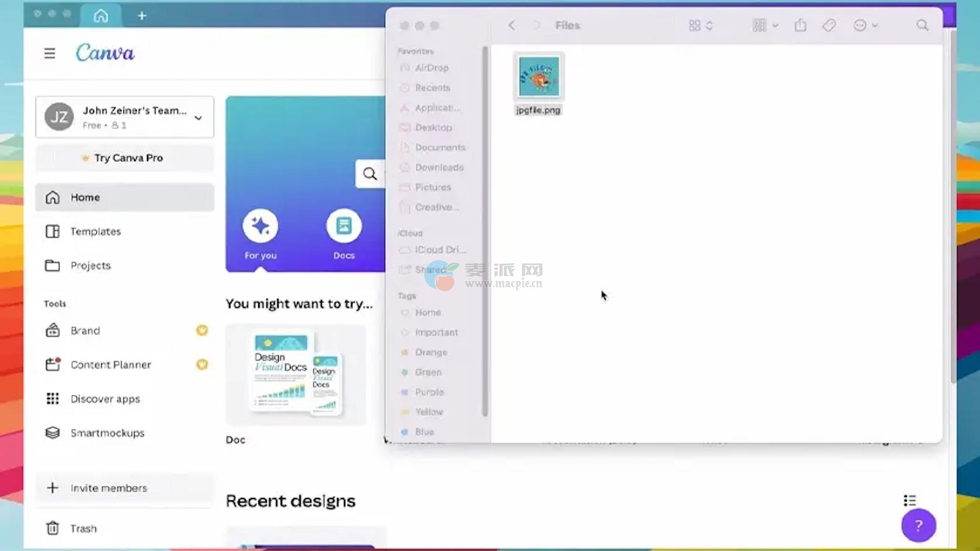Click the Finder search magnifier
The image size is (980, 551).
(x=922, y=26)
